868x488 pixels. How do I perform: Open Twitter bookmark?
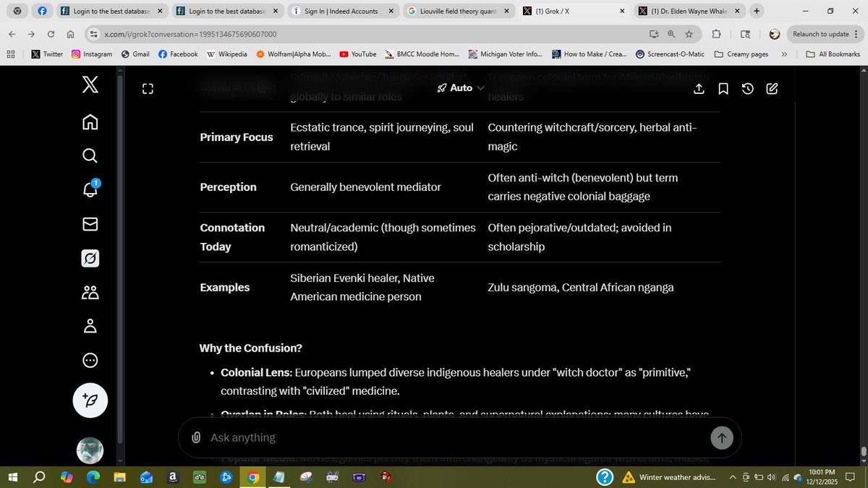pyautogui.click(x=47, y=54)
